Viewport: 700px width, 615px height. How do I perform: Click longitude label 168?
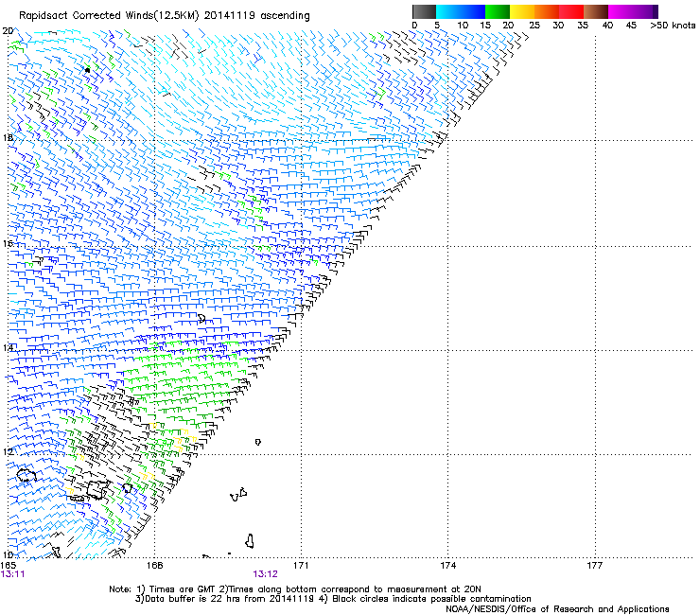tap(154, 566)
